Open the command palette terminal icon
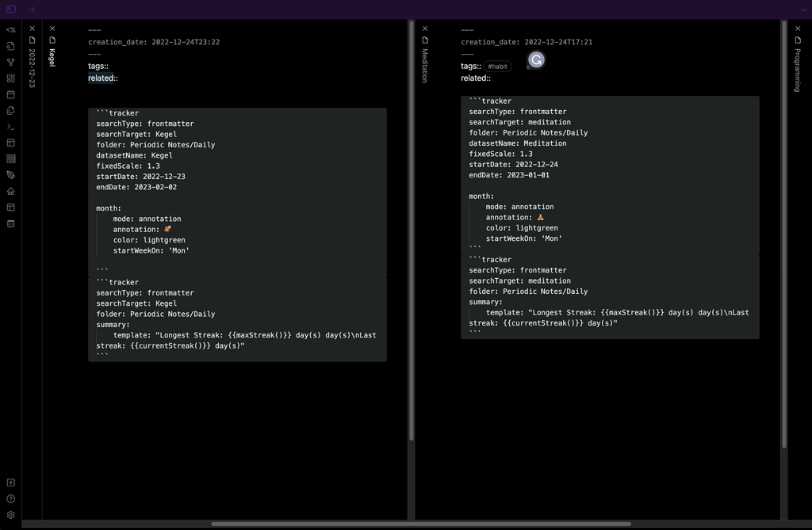 [11, 127]
